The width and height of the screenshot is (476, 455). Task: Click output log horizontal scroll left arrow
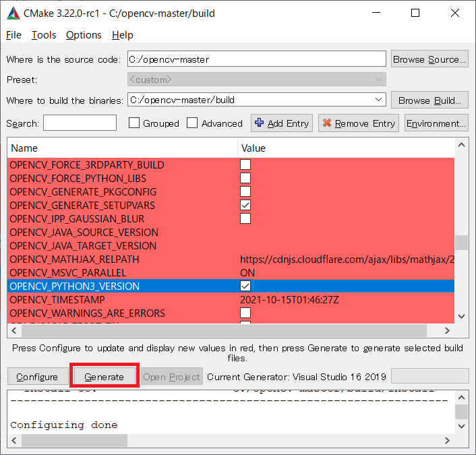point(14,440)
